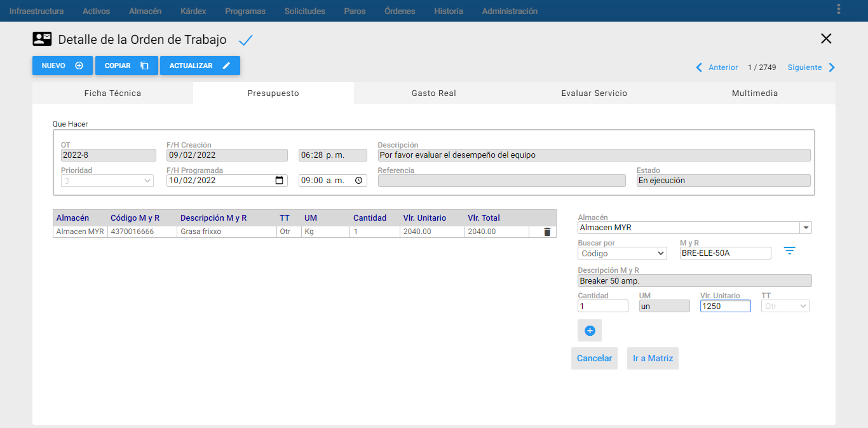Click the 09:00 a.m. time field

[333, 181]
